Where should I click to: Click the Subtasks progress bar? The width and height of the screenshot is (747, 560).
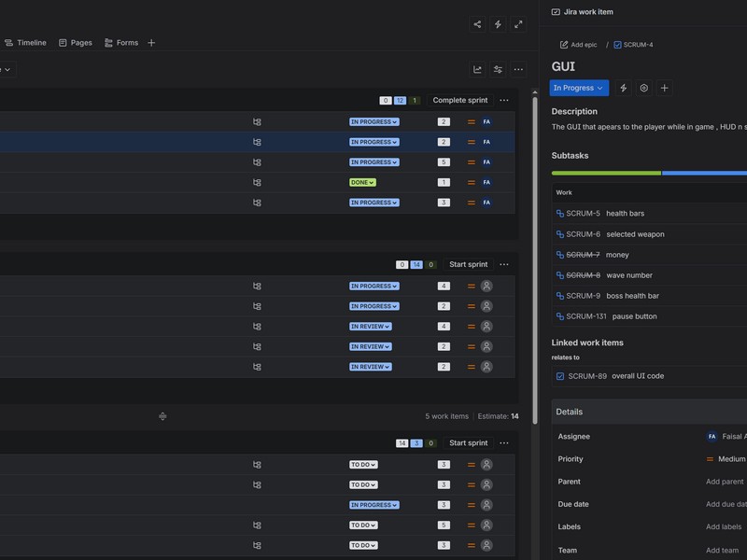coord(649,173)
